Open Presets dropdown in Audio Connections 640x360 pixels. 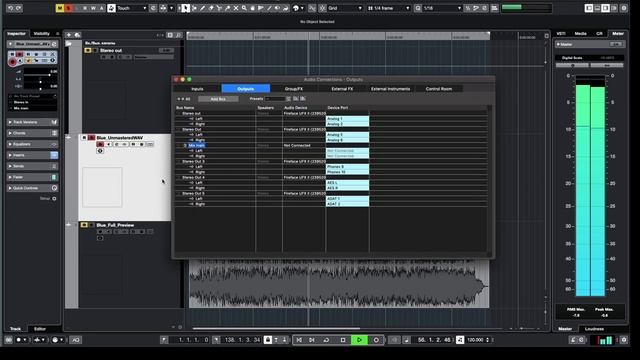pos(278,99)
